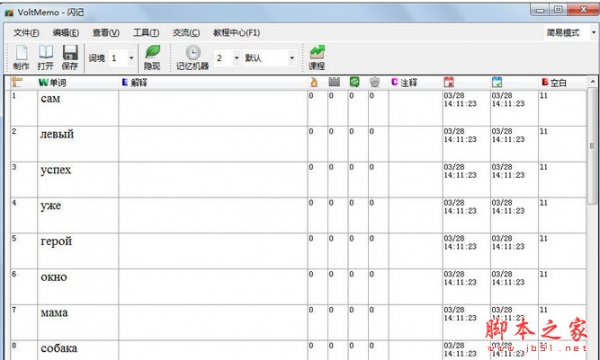Click row number 3 cell
600x360 pixels.
pos(24,180)
